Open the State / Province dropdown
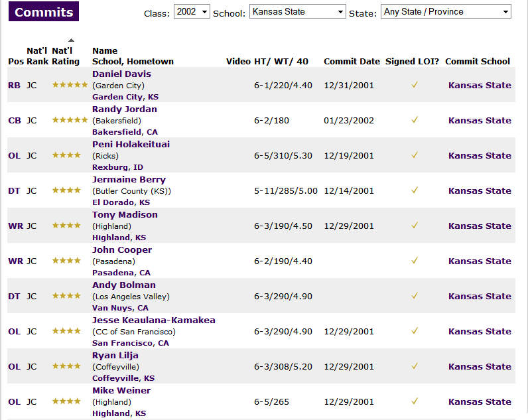Screen dimensions: 528x420 446,11
